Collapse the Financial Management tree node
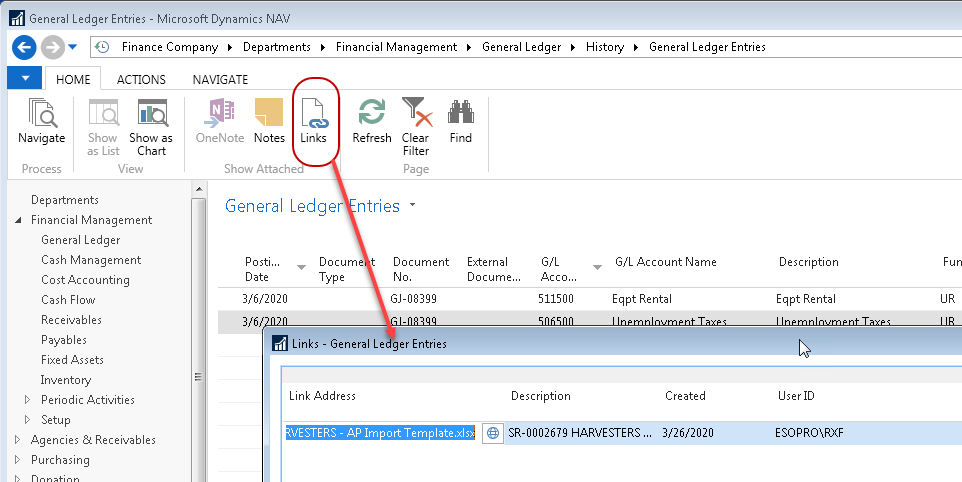This screenshot has width=962, height=482. 18,220
